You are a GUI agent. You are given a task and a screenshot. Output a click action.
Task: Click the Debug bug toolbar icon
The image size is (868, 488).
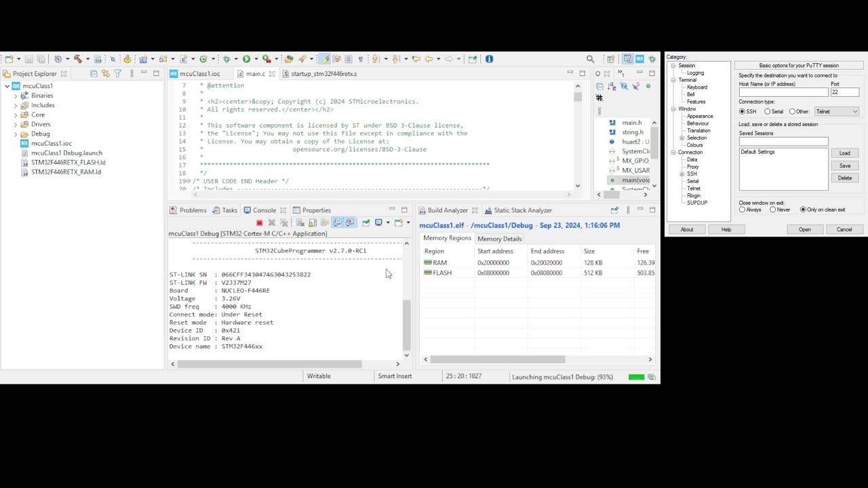click(x=226, y=59)
